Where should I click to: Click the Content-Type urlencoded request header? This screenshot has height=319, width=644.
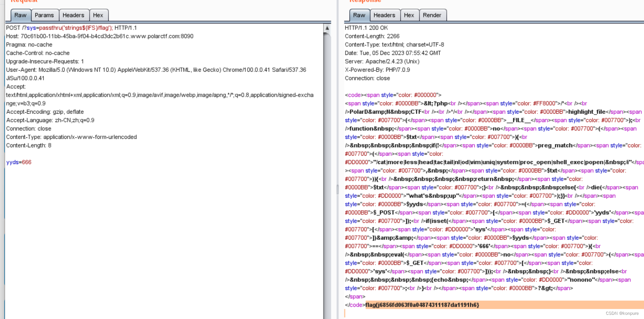point(71,137)
